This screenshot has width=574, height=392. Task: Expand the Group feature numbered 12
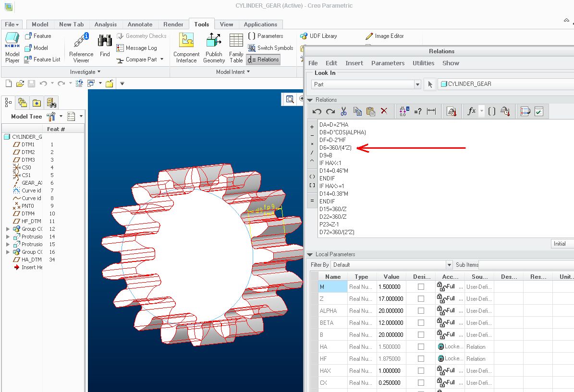[x=8, y=229]
